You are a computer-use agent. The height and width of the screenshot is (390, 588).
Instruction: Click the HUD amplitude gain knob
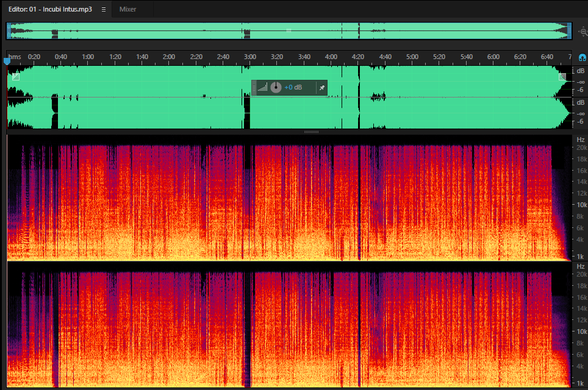click(x=276, y=87)
